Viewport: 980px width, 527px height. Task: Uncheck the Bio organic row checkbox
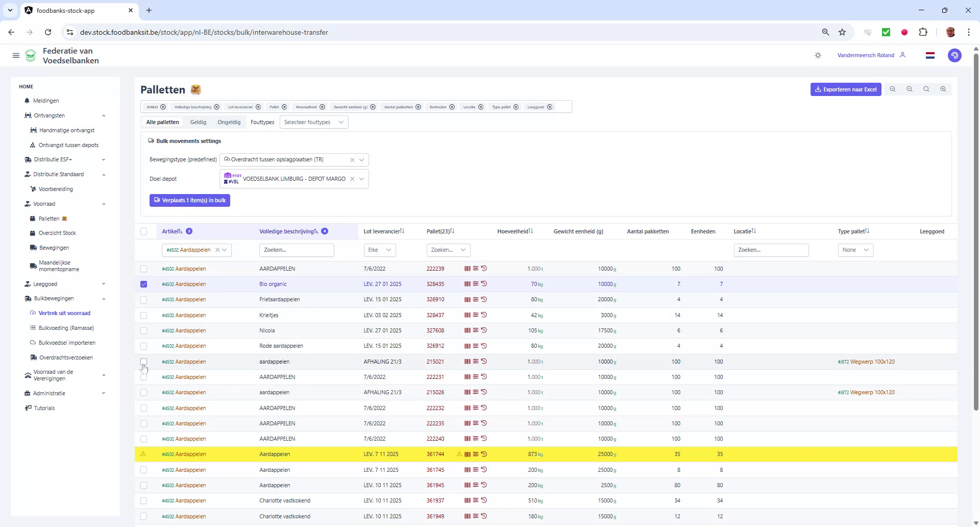144,284
